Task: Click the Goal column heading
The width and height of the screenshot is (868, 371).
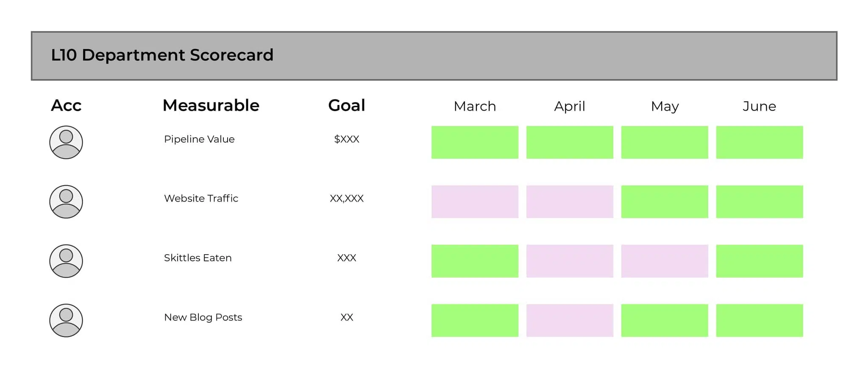Action: pyautogui.click(x=347, y=105)
